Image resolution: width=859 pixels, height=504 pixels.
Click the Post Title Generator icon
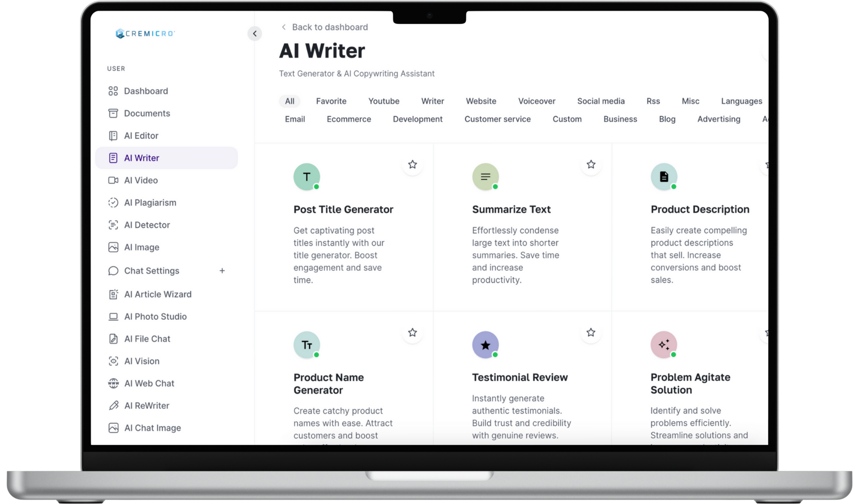306,176
